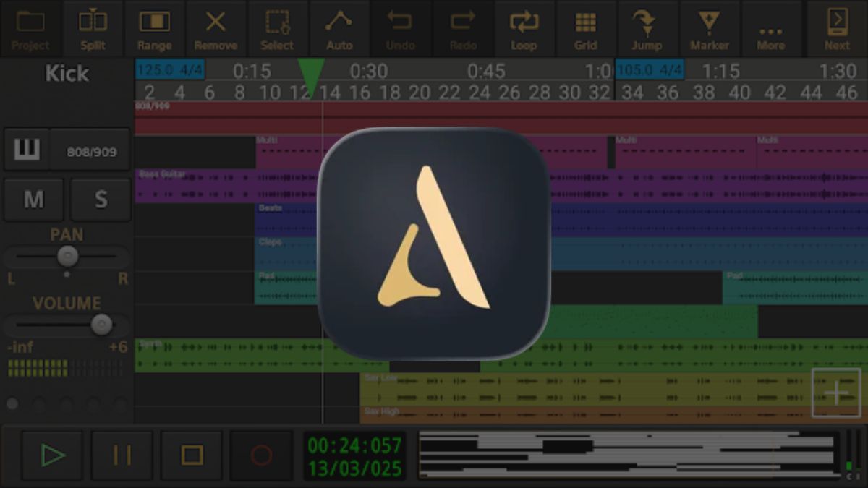Image resolution: width=868 pixels, height=488 pixels.
Task: Open the 808/909 instrument button
Action: [90, 151]
